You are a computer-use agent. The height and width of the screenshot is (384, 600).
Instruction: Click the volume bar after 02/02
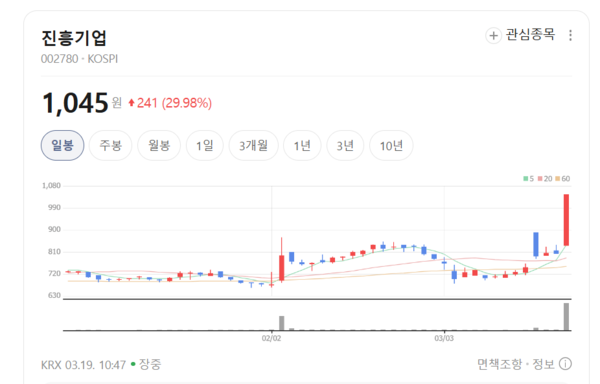(x=282, y=323)
